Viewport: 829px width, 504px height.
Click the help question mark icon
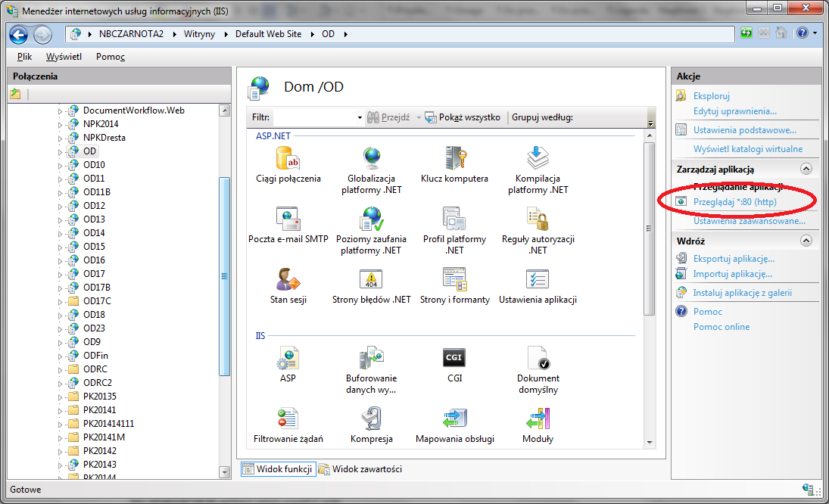coord(802,33)
